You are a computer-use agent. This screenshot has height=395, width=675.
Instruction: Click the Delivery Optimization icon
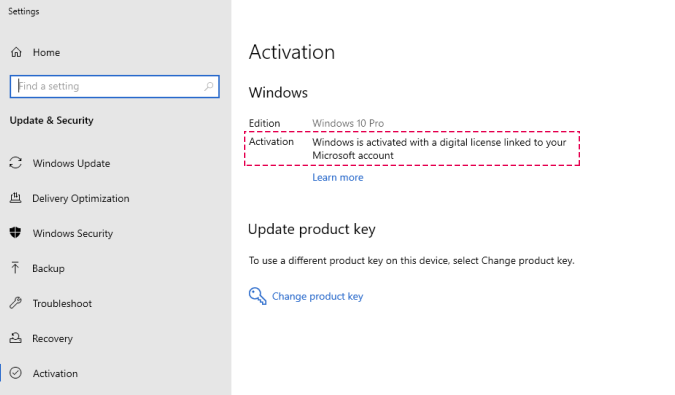coord(15,198)
